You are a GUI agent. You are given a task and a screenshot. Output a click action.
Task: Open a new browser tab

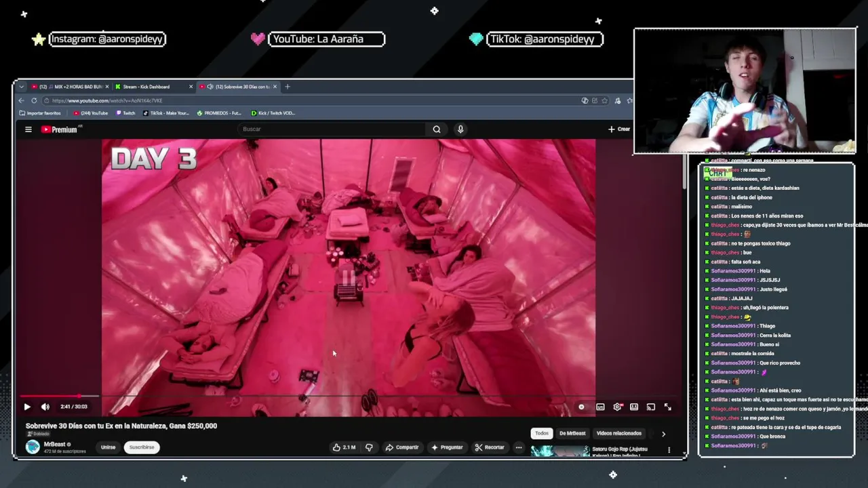pyautogui.click(x=288, y=87)
